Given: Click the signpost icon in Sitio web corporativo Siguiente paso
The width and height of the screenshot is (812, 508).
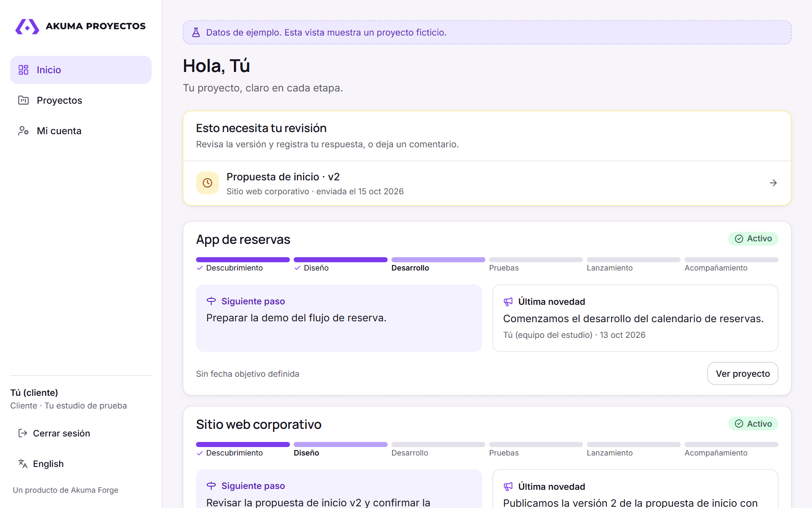Looking at the screenshot, I should click(x=211, y=486).
